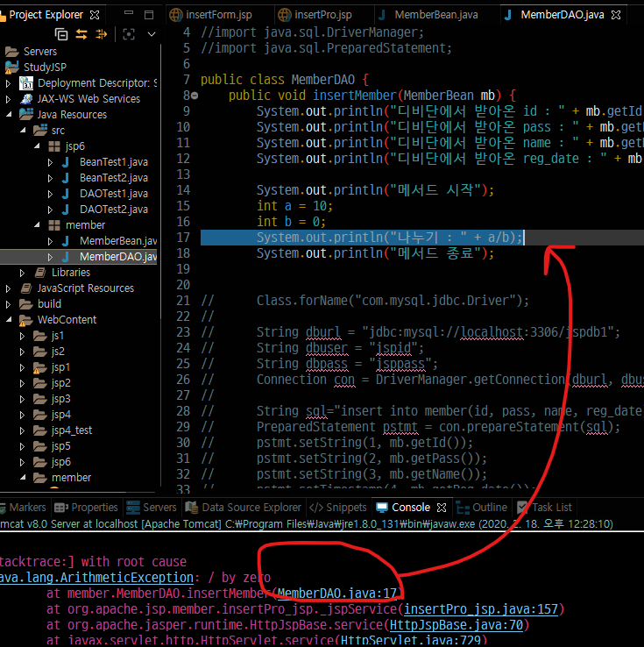Minimize the Project Explorer panel
Image resolution: width=644 pixels, height=647 pixels.
pos(129,13)
